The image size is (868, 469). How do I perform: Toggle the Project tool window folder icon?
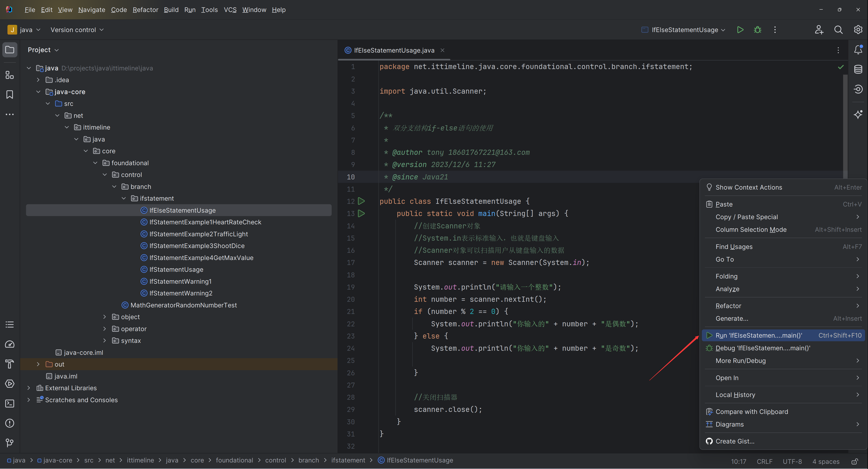point(10,50)
